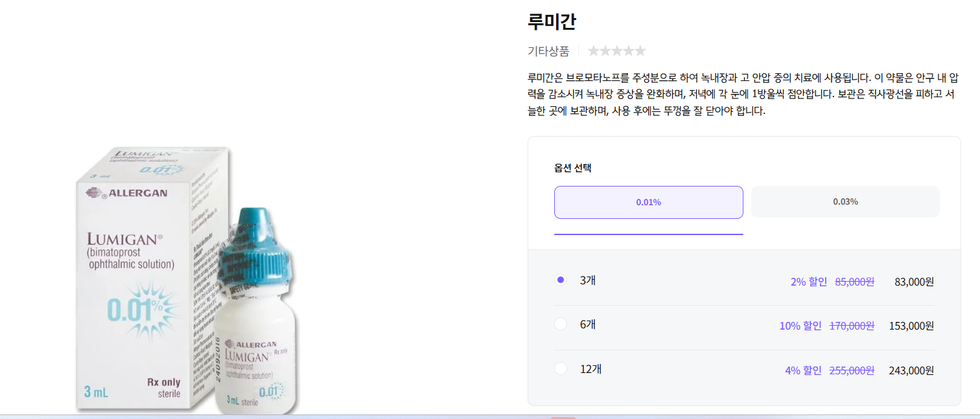Choose the 3개 radio button

click(x=561, y=280)
